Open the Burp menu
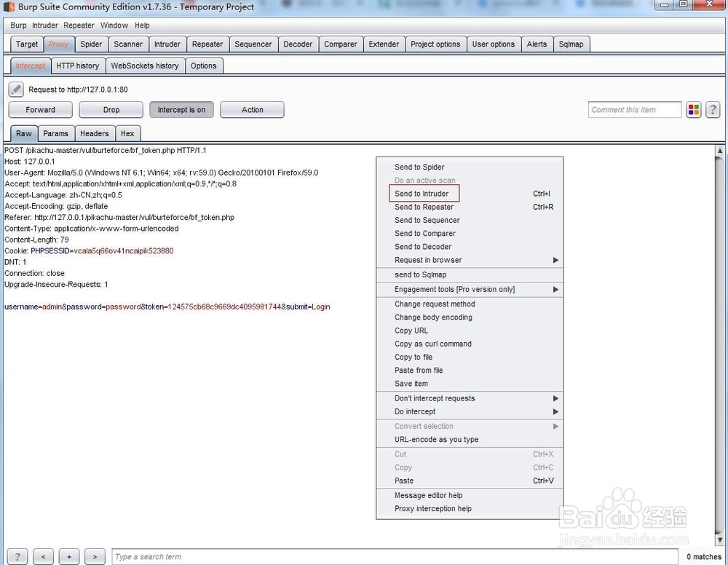Screen dimensions: 728x565 pos(19,25)
